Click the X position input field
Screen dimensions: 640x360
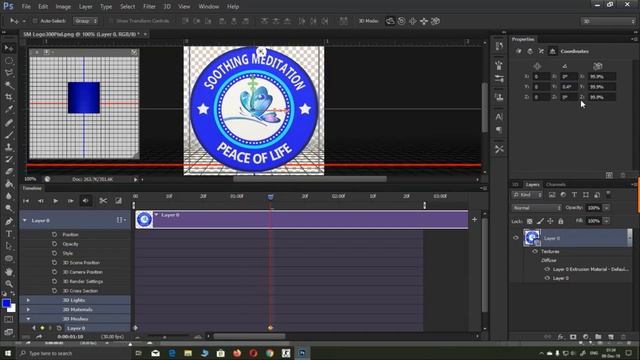point(541,76)
